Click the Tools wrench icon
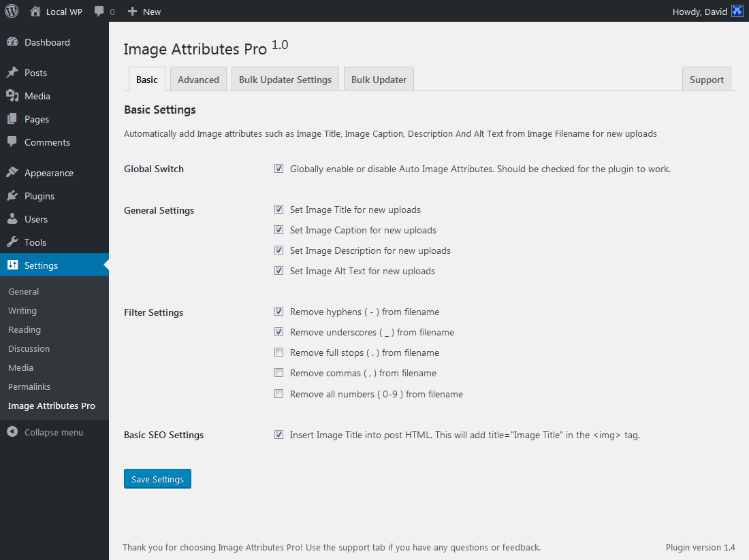The width and height of the screenshot is (749, 560). 12,242
